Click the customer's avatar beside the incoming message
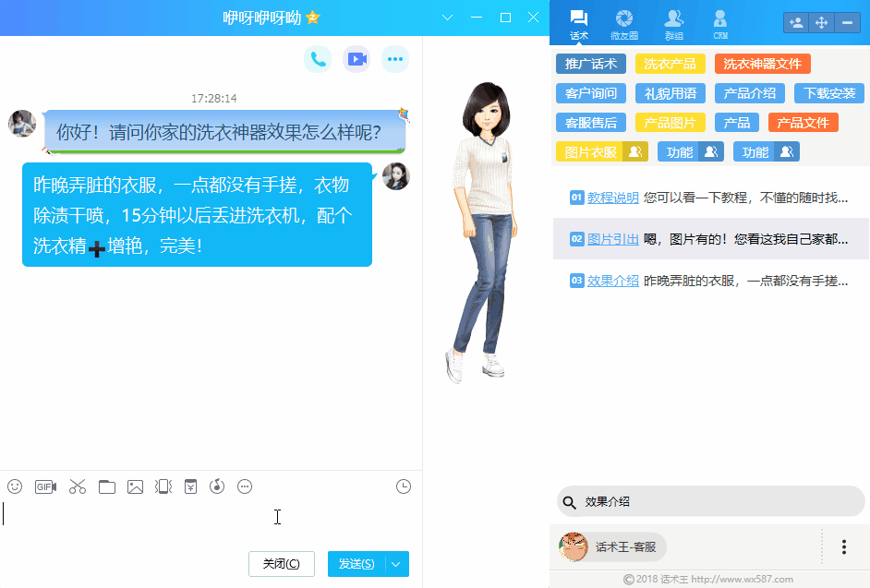This screenshot has height=588, width=870. [22, 123]
